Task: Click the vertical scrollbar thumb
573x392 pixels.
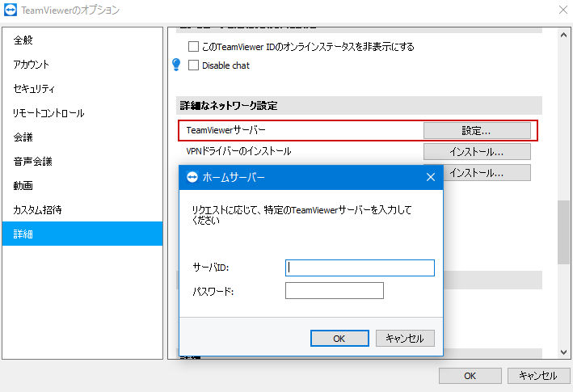Action: click(x=563, y=232)
